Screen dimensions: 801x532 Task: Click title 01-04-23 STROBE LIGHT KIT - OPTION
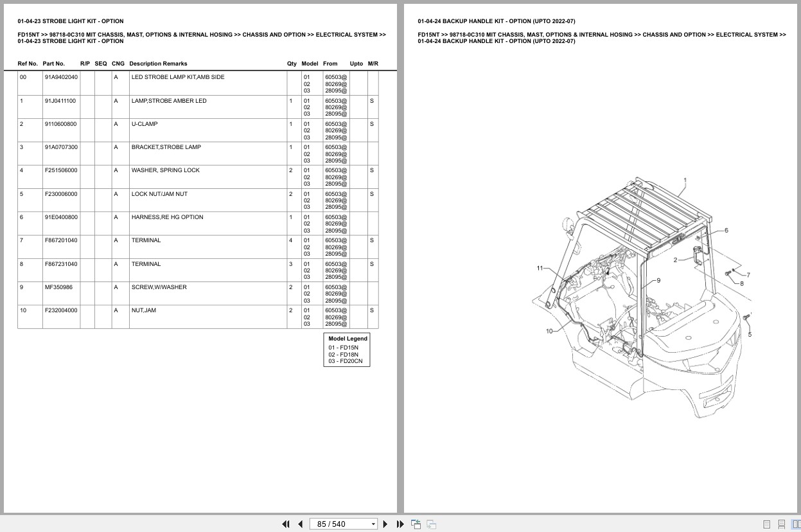tap(71, 21)
